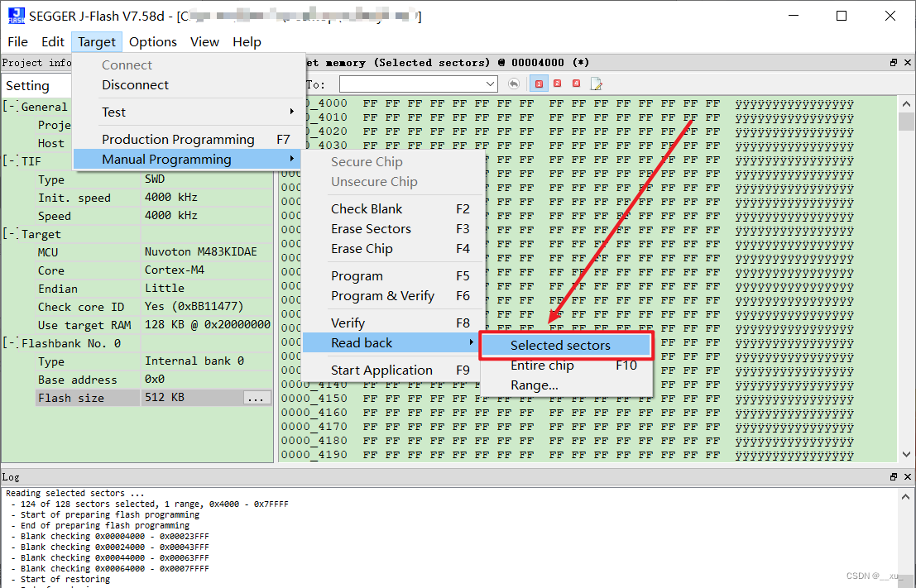Click the go-back arrow icon in memory toolbar
Image resolution: width=916 pixels, height=588 pixels.
514,84
